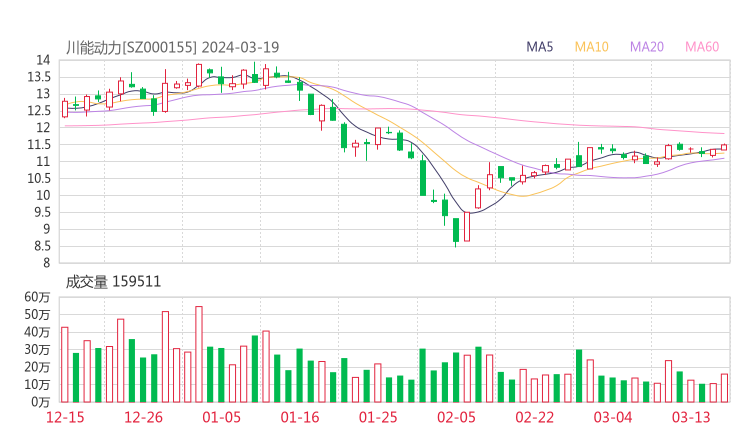Image resolution: width=740 pixels, height=440 pixels.
Task: Click the 02-05 date axis label
Action: pyautogui.click(x=456, y=417)
